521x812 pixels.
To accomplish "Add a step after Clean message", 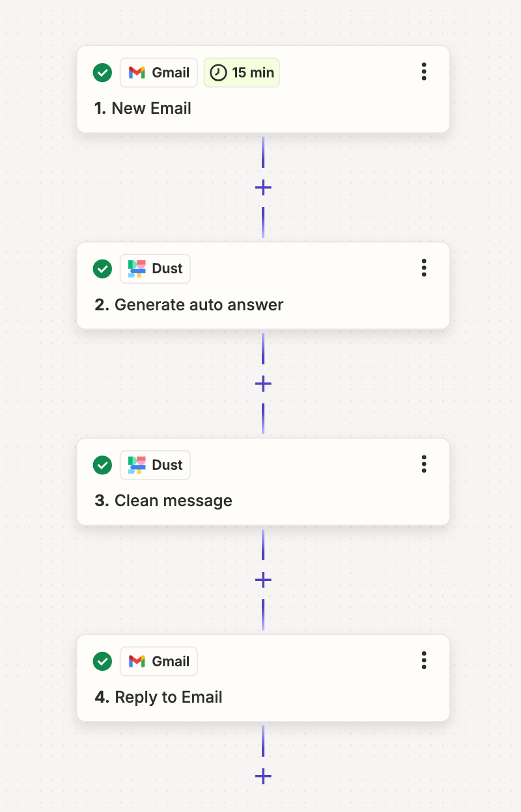I will 263,580.
